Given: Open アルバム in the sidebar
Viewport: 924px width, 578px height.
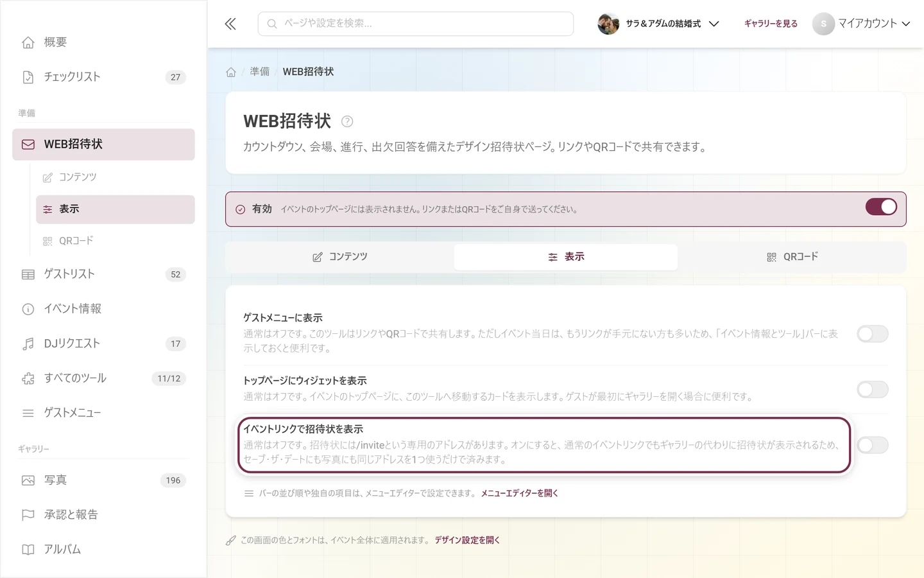Looking at the screenshot, I should point(103,550).
